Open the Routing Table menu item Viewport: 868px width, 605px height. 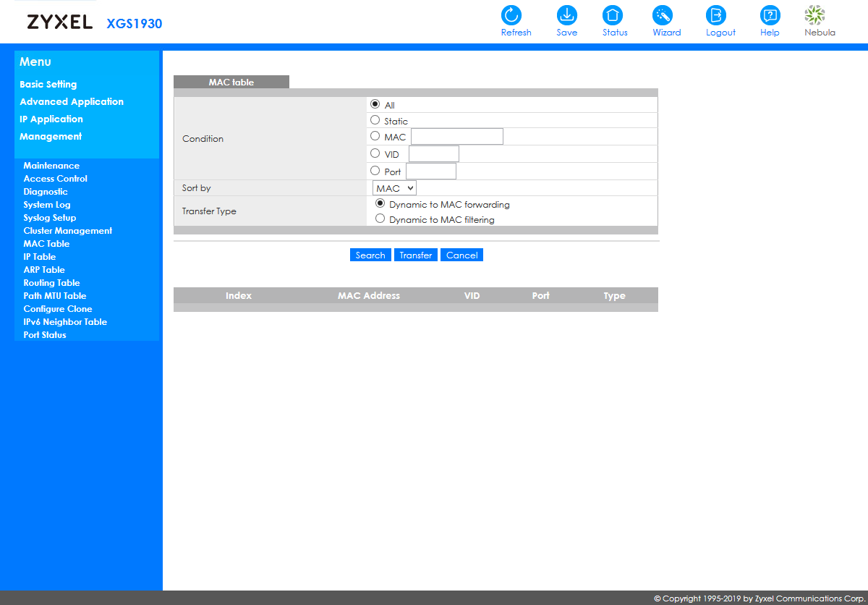(51, 283)
